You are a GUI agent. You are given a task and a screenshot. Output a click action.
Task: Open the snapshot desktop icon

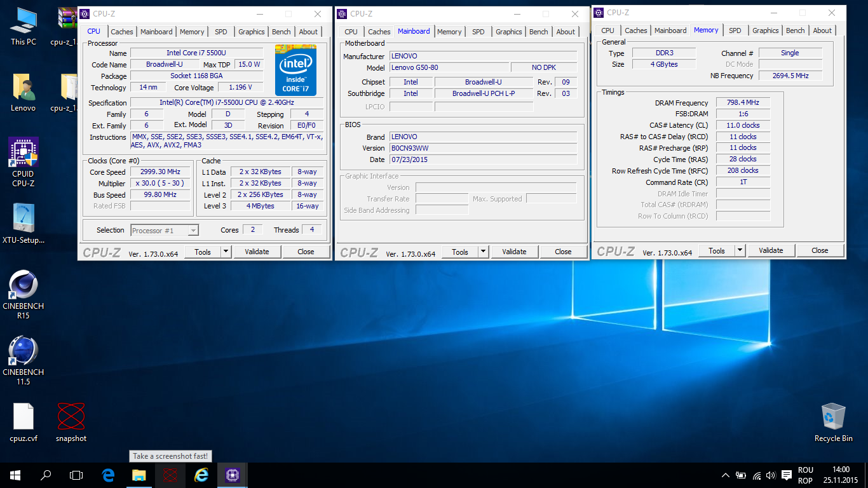[x=71, y=422]
